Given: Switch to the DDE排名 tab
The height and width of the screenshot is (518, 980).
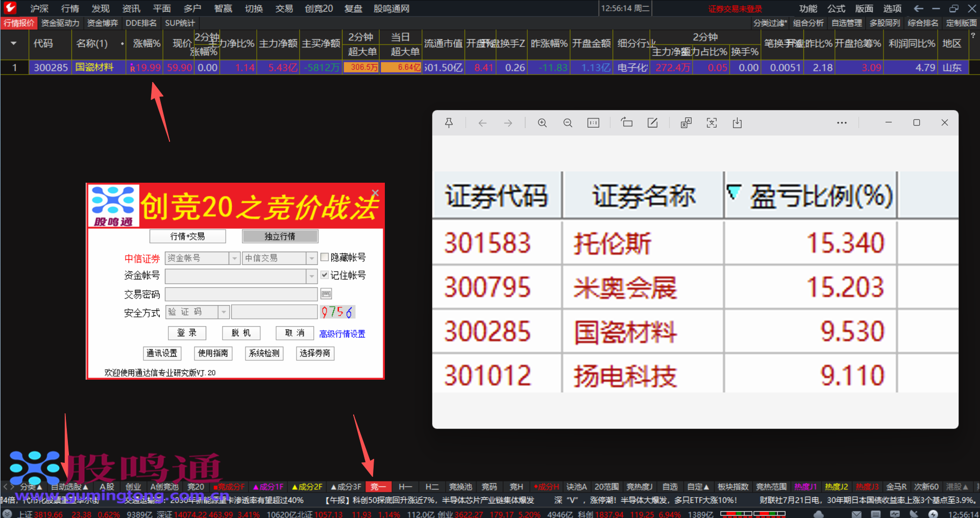Looking at the screenshot, I should click(141, 23).
